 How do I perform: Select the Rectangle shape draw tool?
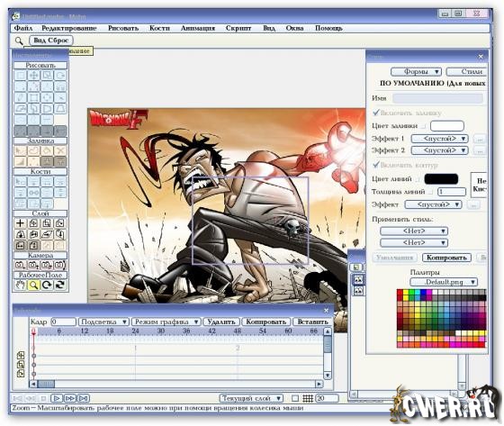[34, 97]
